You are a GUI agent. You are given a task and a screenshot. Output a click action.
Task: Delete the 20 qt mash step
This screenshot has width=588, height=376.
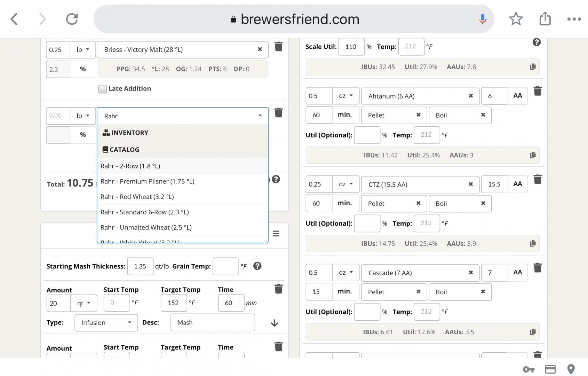pyautogui.click(x=278, y=289)
